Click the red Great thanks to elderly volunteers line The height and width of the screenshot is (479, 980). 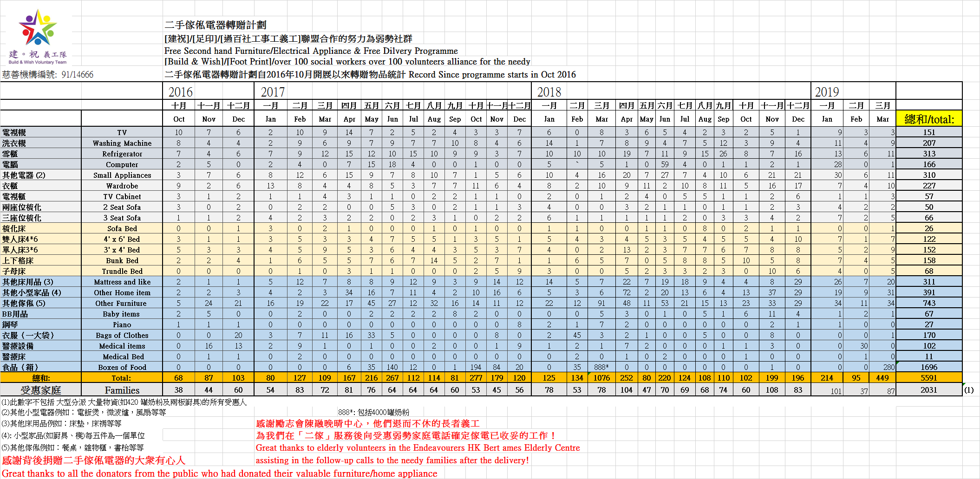coord(418,448)
